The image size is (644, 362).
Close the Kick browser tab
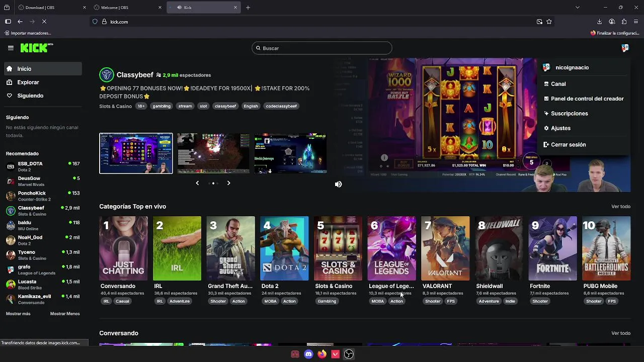point(235,8)
